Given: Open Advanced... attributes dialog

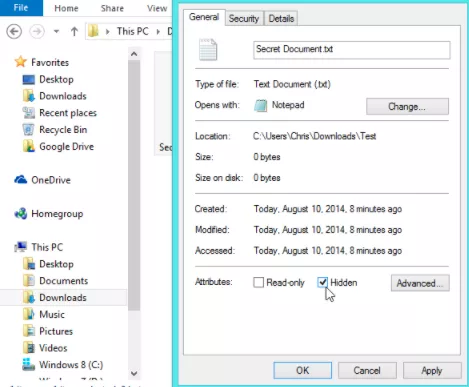Looking at the screenshot, I should point(420,283).
